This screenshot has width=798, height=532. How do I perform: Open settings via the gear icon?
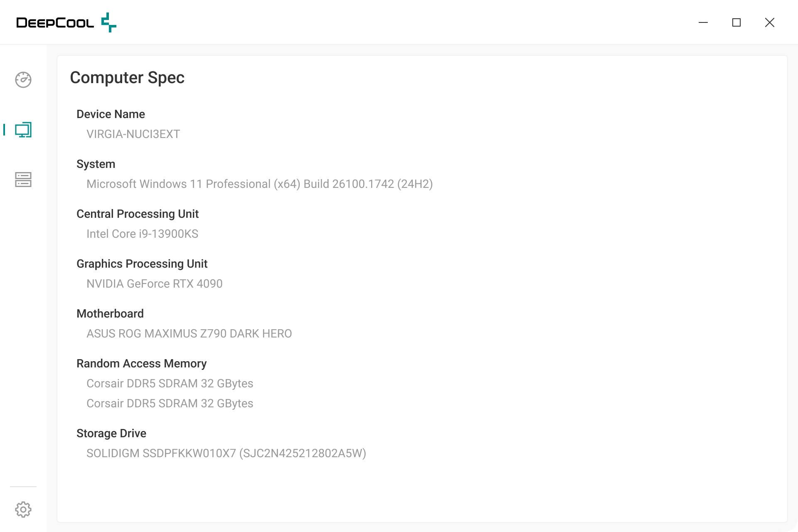click(23, 509)
